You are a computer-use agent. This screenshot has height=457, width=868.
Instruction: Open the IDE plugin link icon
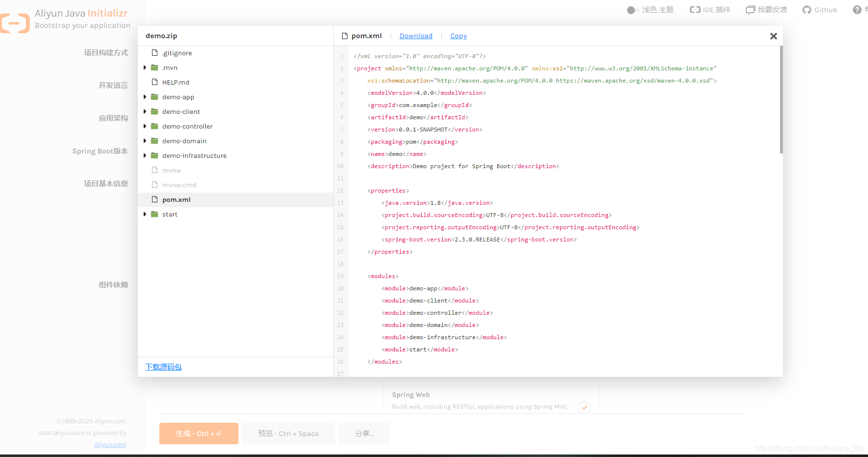coord(695,10)
